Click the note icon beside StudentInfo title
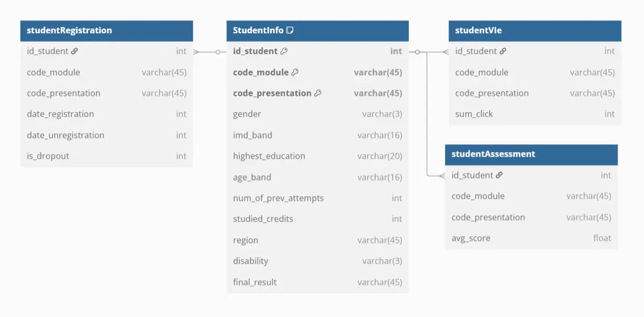The height and width of the screenshot is (317, 644). [290, 30]
